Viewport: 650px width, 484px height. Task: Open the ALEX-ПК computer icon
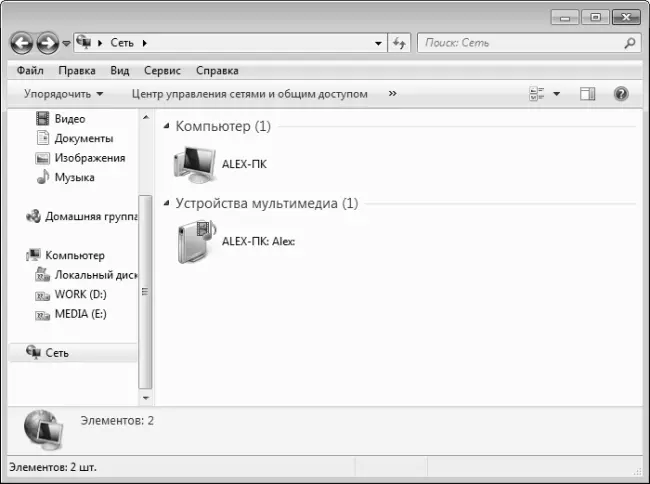[194, 162]
